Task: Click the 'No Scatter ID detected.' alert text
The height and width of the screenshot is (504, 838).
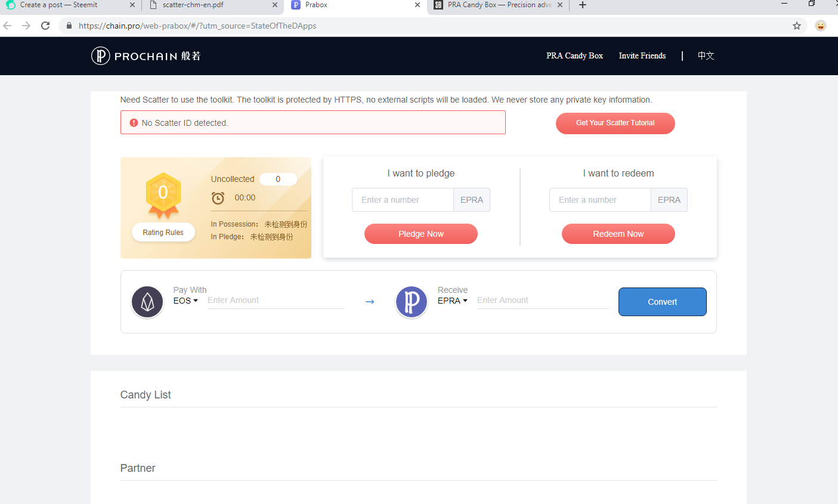Action: pos(185,123)
